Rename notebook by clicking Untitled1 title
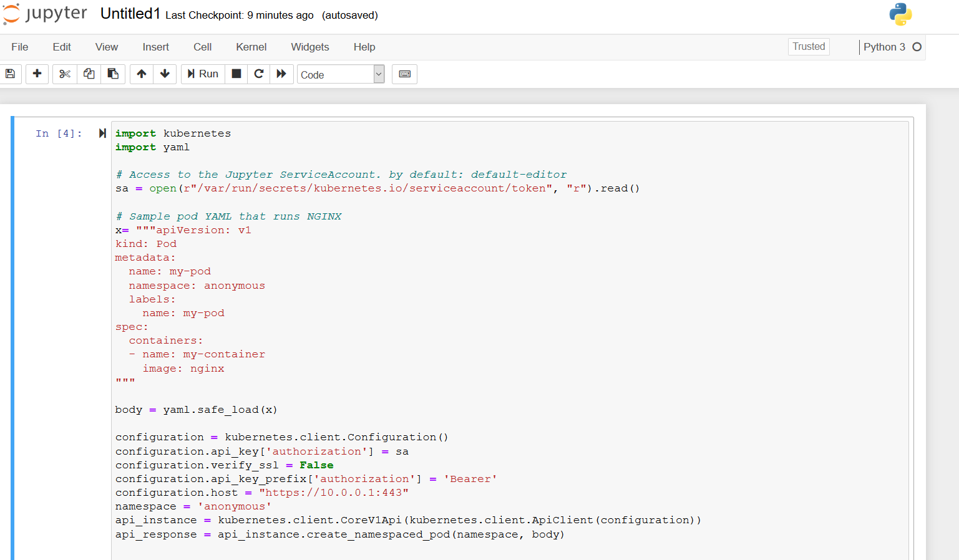The image size is (959, 560). pyautogui.click(x=130, y=14)
